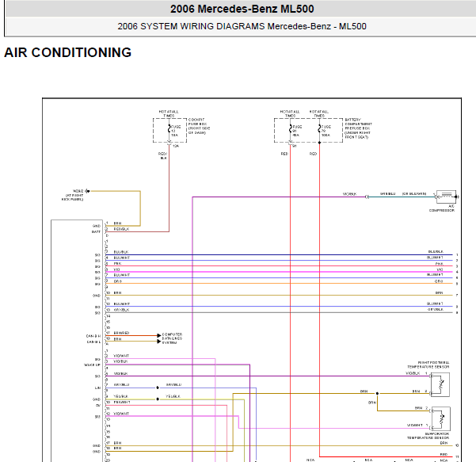Click arrow on BRN/RED CAN B H wire
The width and height of the screenshot is (476, 462).
(158, 335)
